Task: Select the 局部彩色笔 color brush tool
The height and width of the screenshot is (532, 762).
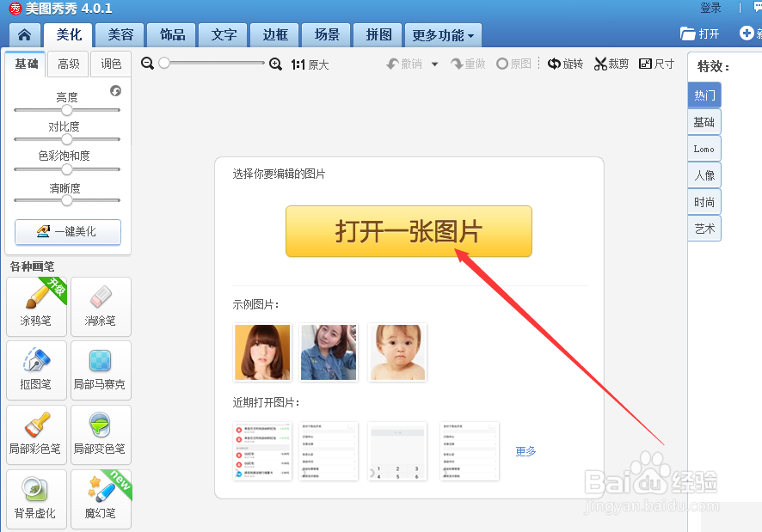Action: pos(36,435)
